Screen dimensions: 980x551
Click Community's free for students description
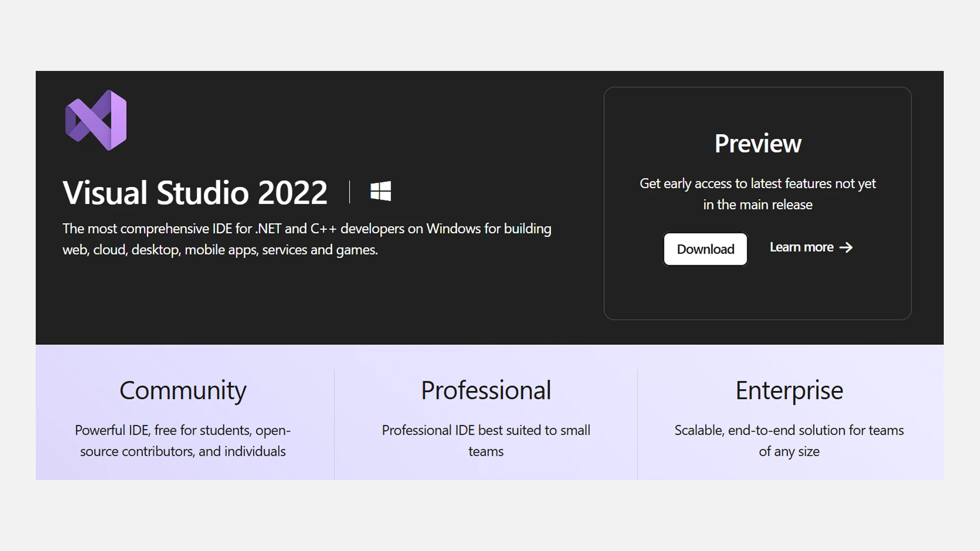[183, 441]
